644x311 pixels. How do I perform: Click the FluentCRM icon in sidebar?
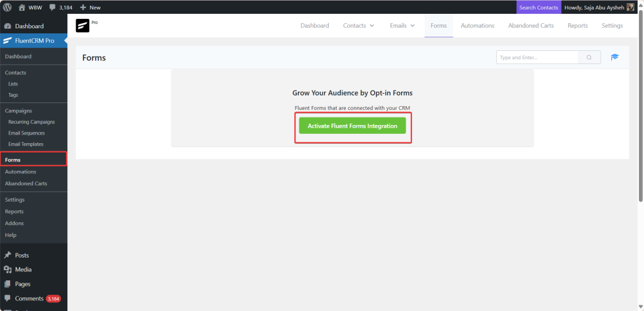(x=8, y=41)
